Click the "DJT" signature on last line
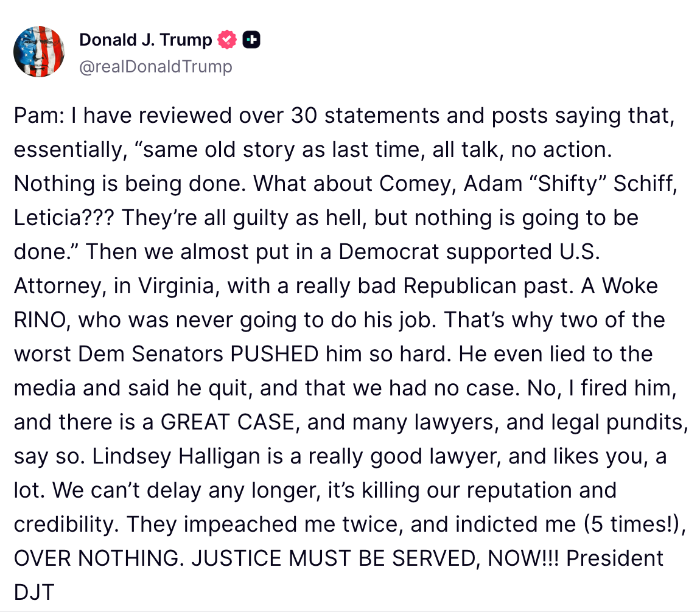The height and width of the screenshot is (612, 700). (34, 593)
